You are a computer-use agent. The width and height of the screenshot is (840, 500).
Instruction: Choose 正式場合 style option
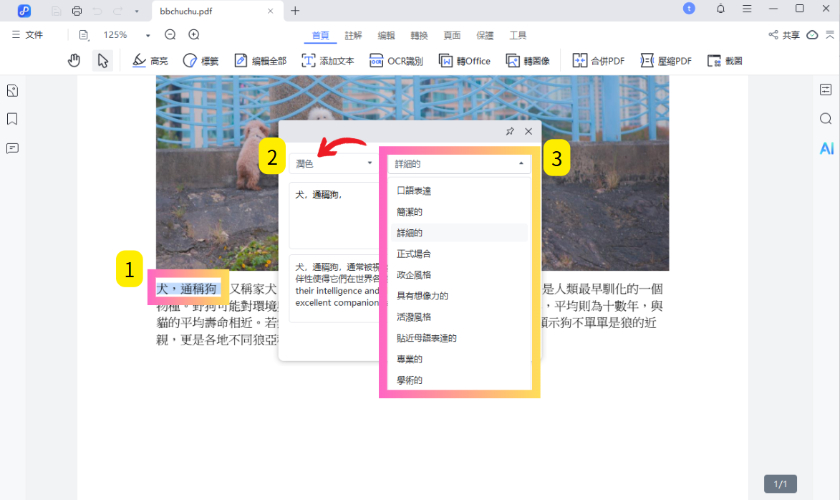point(459,253)
